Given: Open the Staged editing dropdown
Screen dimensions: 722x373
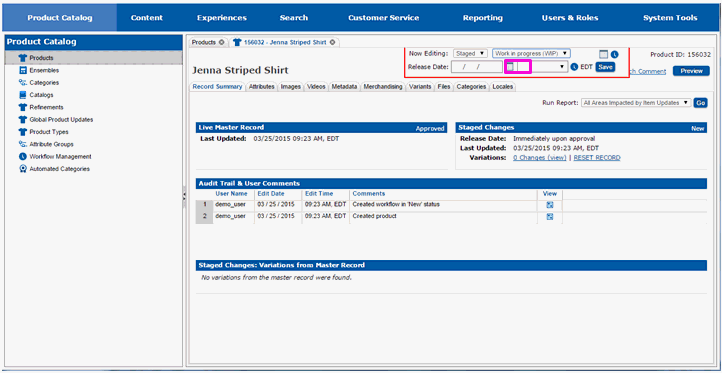Looking at the screenshot, I should [x=470, y=54].
